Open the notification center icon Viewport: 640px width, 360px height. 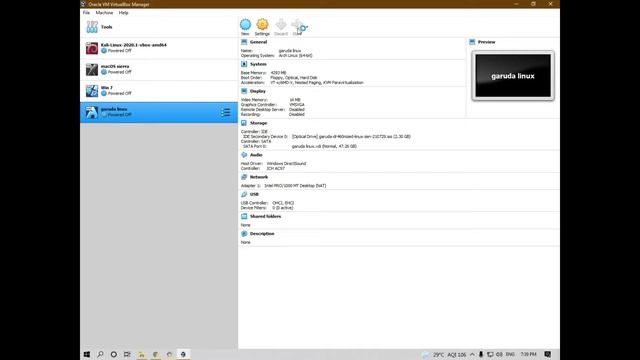click(548, 354)
